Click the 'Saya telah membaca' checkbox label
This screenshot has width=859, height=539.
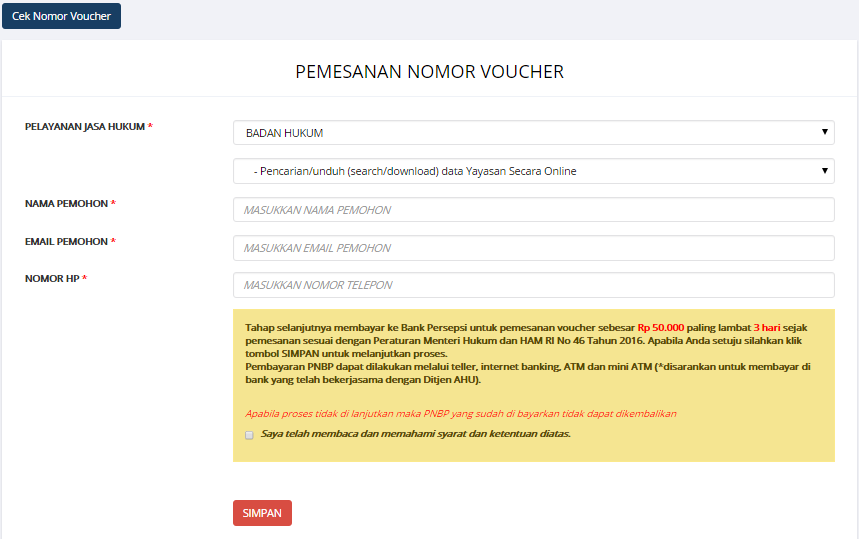pyautogui.click(x=415, y=434)
